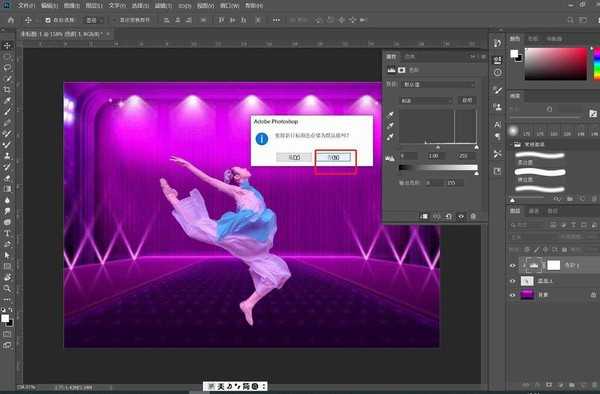Click the Auto button in Levels properties
600x394 pixels.
pos(467,101)
